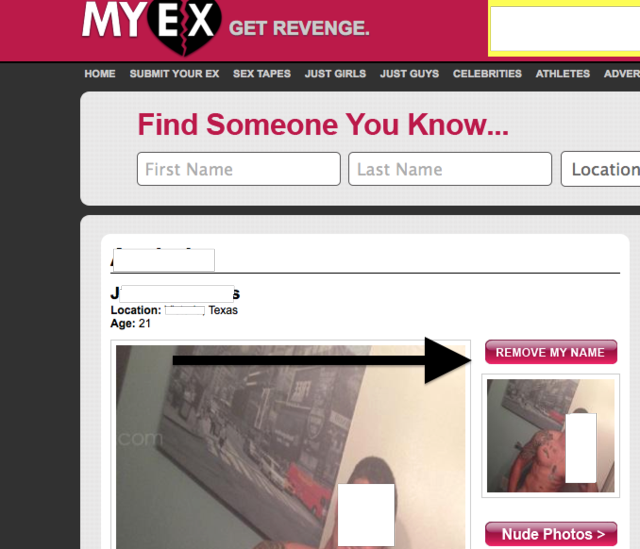Click the MyEx broken heart logo
Viewport: 640px width, 549px height.
tap(151, 25)
